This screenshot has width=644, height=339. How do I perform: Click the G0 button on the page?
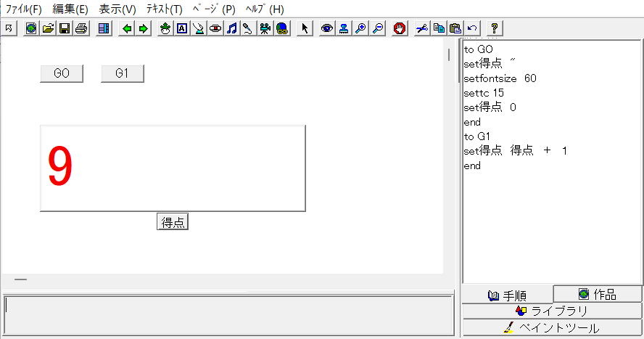click(x=62, y=73)
